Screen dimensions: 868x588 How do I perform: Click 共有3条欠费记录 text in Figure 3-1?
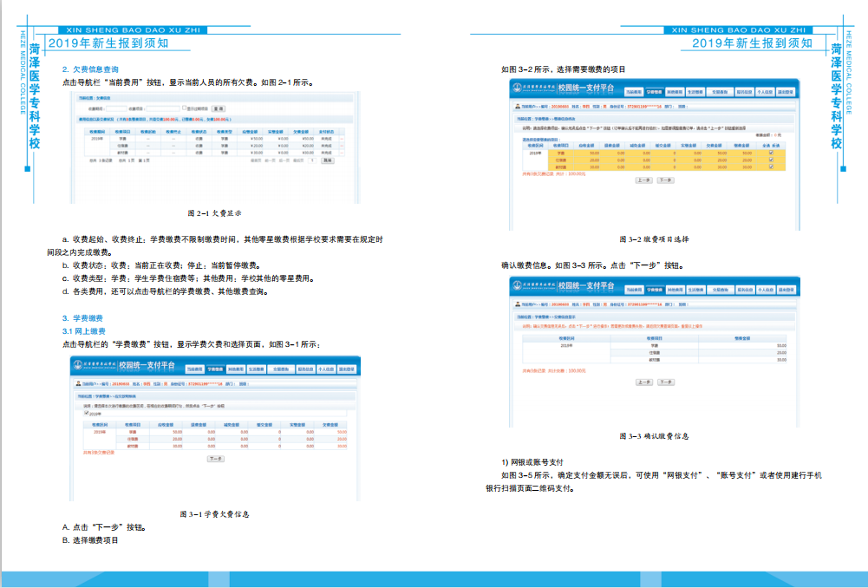click(99, 453)
